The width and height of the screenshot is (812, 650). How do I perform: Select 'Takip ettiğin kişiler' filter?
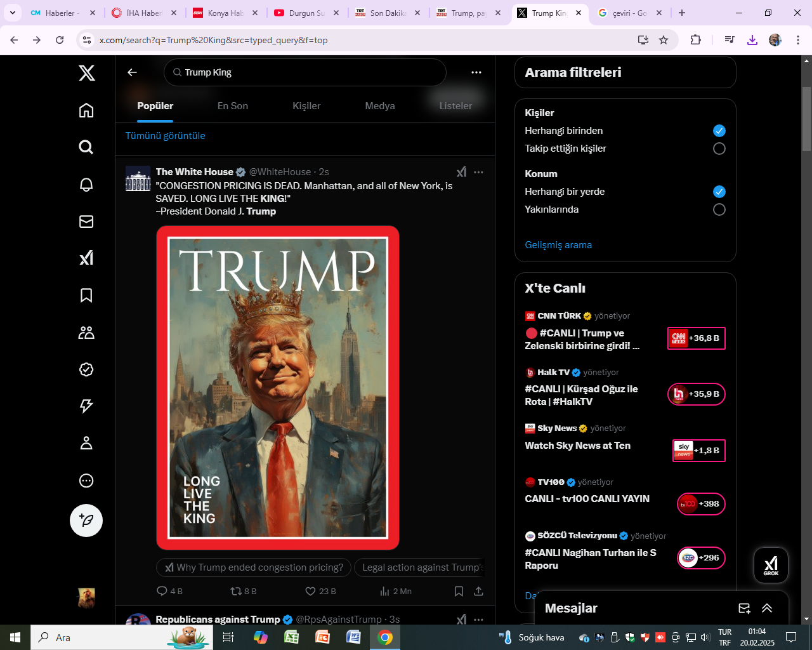click(x=719, y=149)
